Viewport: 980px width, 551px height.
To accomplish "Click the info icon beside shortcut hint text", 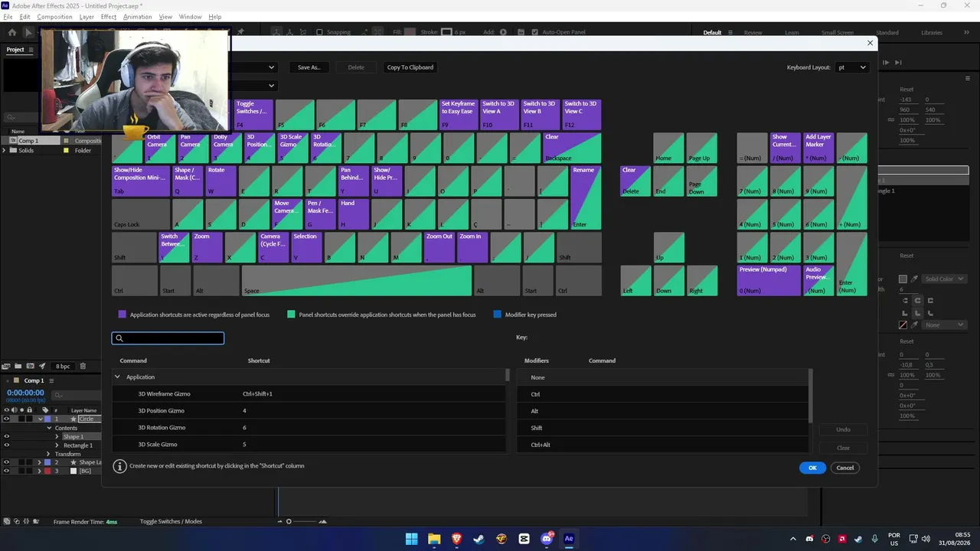I will 119,466.
